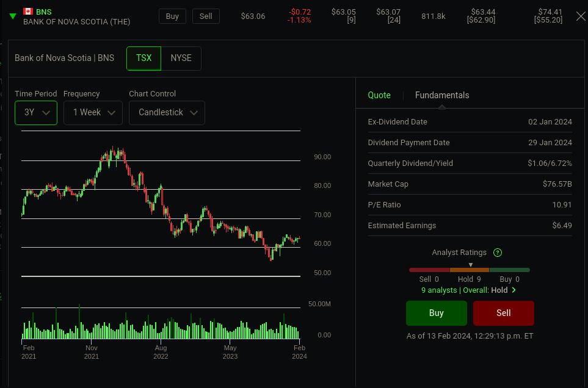
Task: Click the Canadian flag icon beside BNS
Action: pyautogui.click(x=28, y=11)
